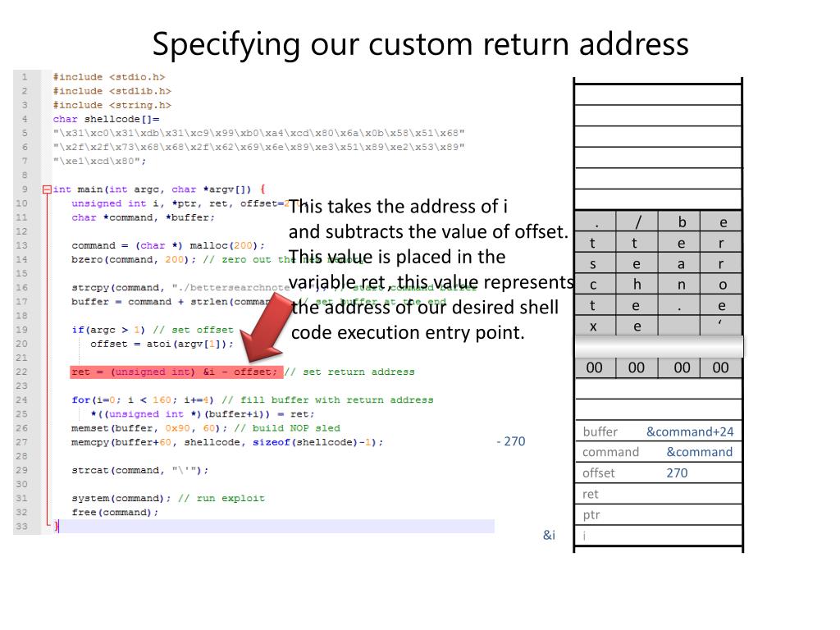Click the 'if(argc > 1)' statement
Viewport: 840px width, 630px height.
[108, 330]
